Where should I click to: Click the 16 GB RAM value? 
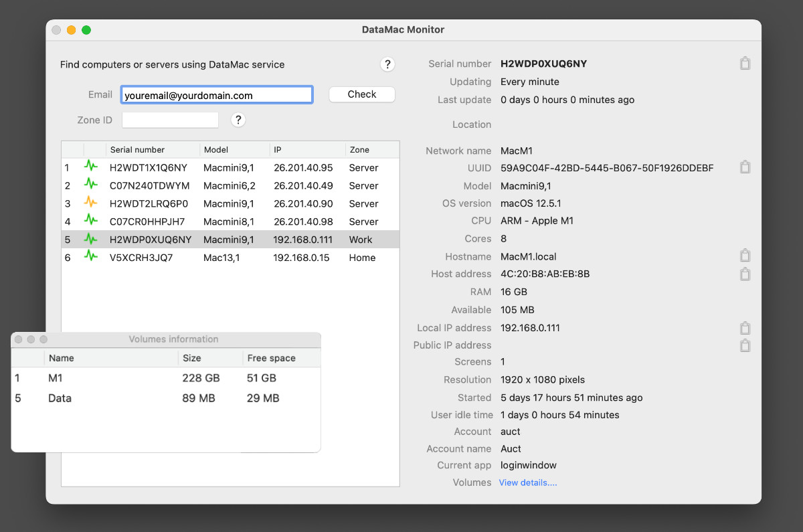[514, 292]
